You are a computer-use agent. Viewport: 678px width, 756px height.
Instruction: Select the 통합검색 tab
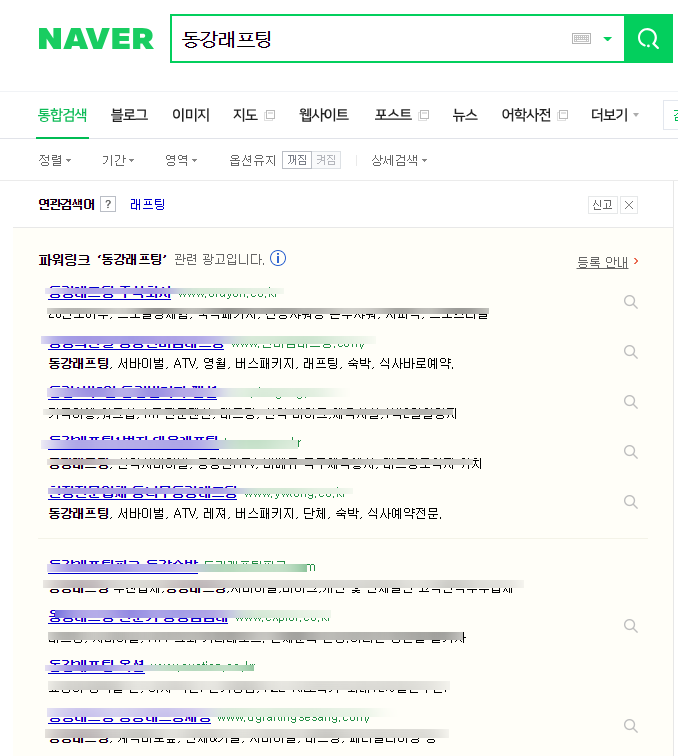[x=62, y=115]
